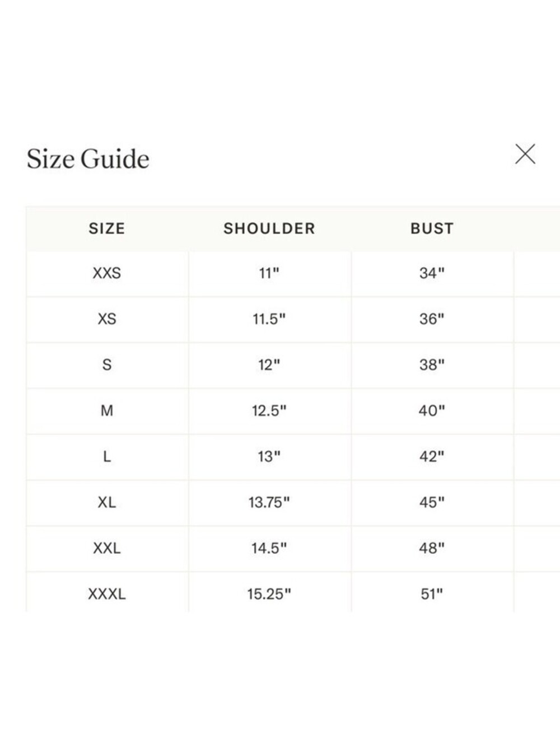Click the Size Guide heading
The image size is (560, 744).
click(x=88, y=159)
